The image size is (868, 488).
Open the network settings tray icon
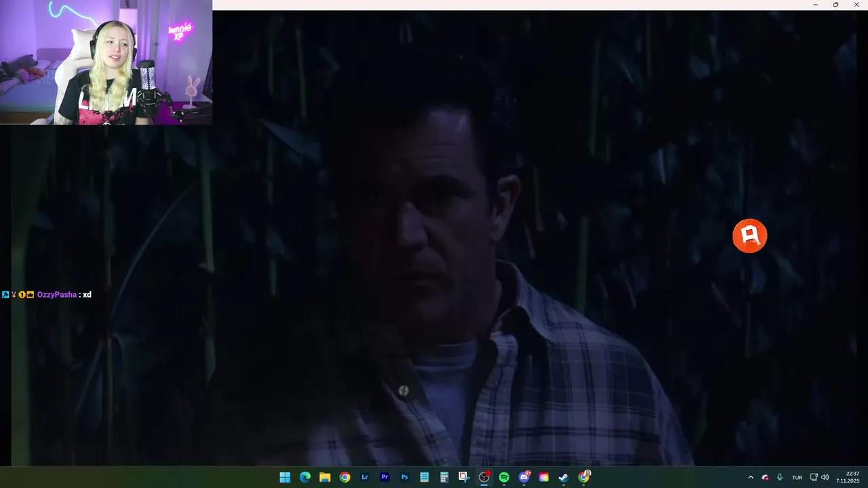point(814,477)
